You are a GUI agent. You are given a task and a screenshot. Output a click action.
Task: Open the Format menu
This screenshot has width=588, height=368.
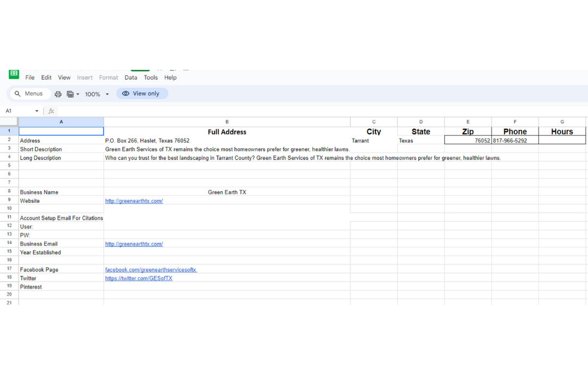click(108, 77)
